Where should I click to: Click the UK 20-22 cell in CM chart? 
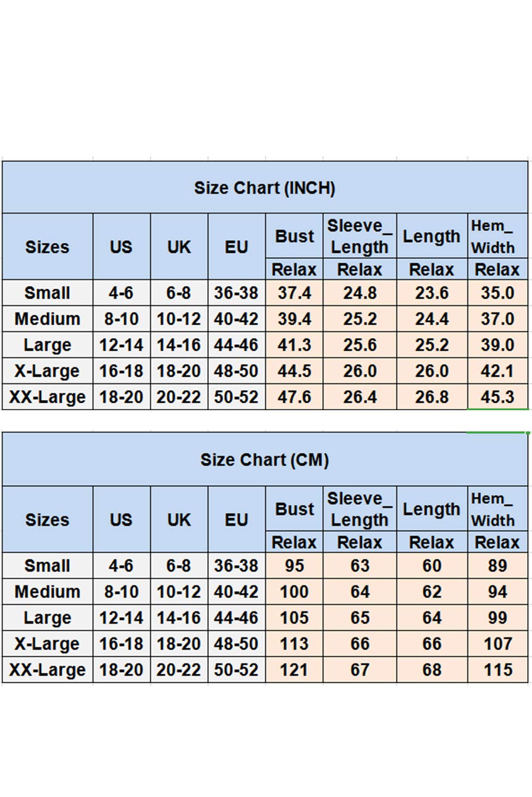tap(179, 669)
